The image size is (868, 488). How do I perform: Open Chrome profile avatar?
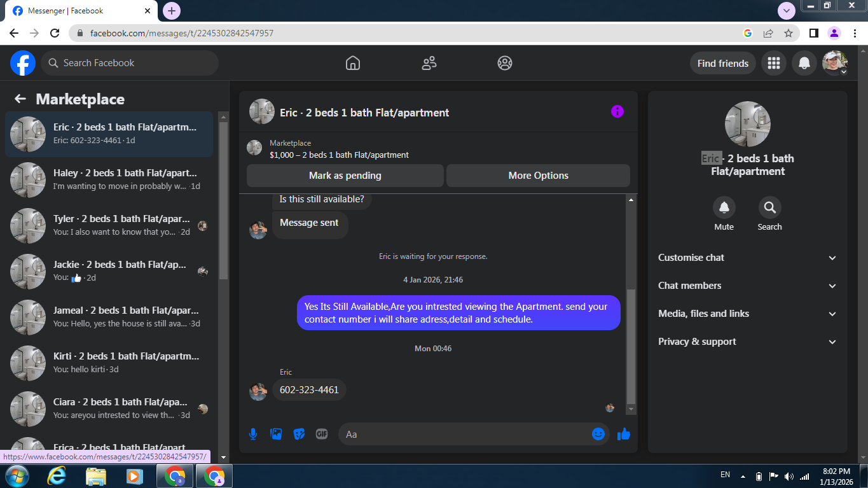tap(834, 33)
